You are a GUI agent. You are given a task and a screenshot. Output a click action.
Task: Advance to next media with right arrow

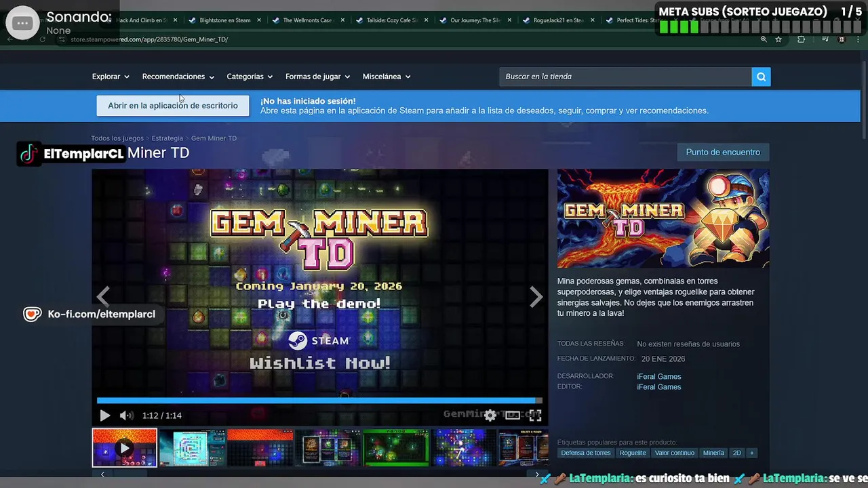tap(536, 296)
